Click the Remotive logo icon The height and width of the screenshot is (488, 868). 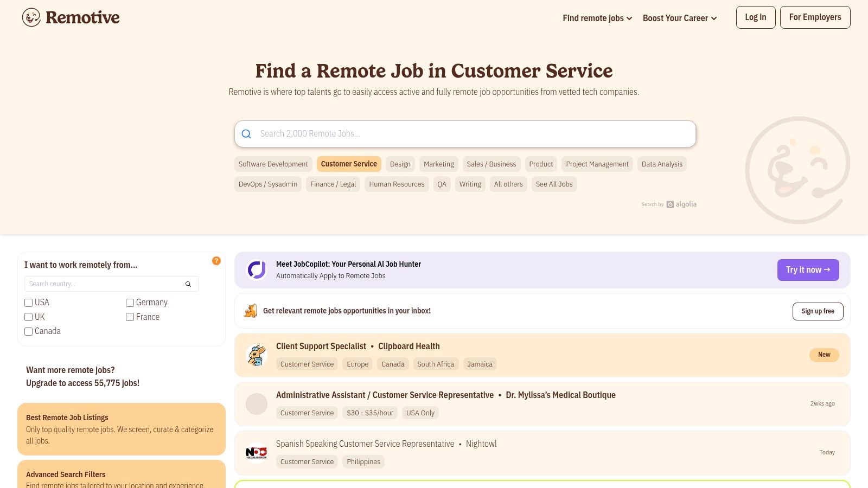click(x=31, y=17)
